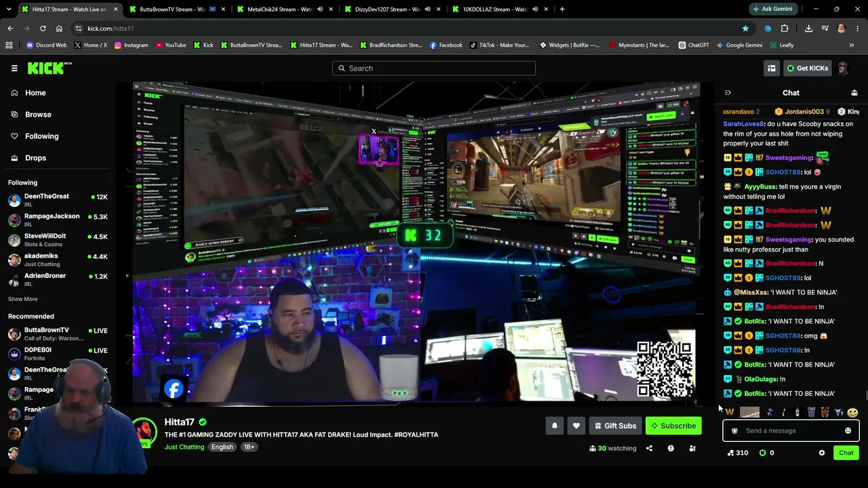Open SteveWillDoIt channel from Following list

(x=58, y=240)
